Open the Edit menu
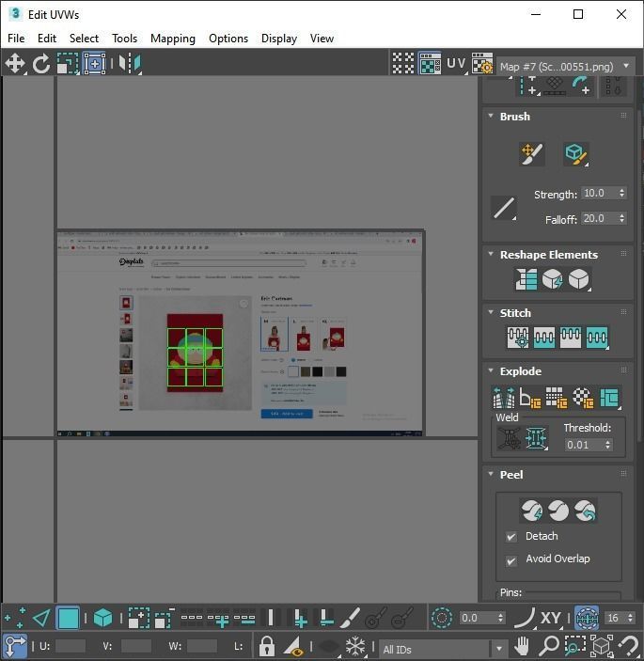 47,39
